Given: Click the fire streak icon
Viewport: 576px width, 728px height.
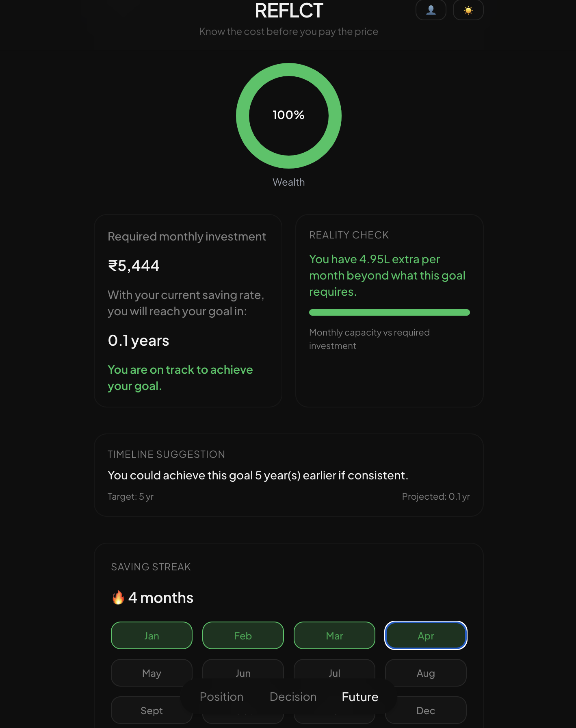Looking at the screenshot, I should (118, 598).
